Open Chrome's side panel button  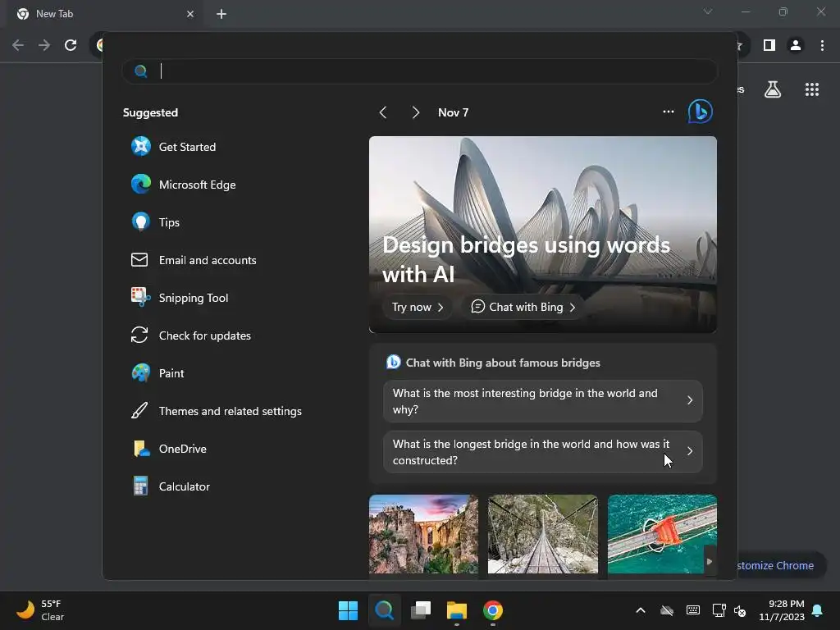[x=769, y=46]
